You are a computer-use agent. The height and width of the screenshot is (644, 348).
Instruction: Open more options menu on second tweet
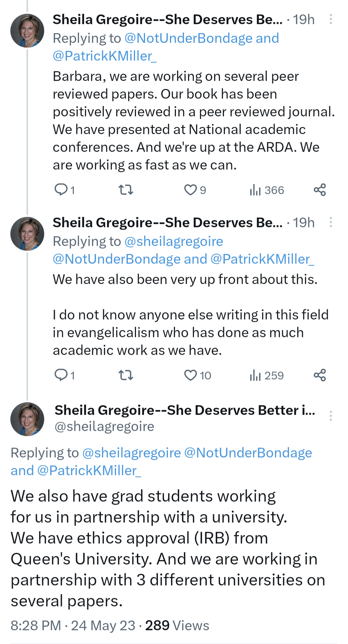click(331, 222)
